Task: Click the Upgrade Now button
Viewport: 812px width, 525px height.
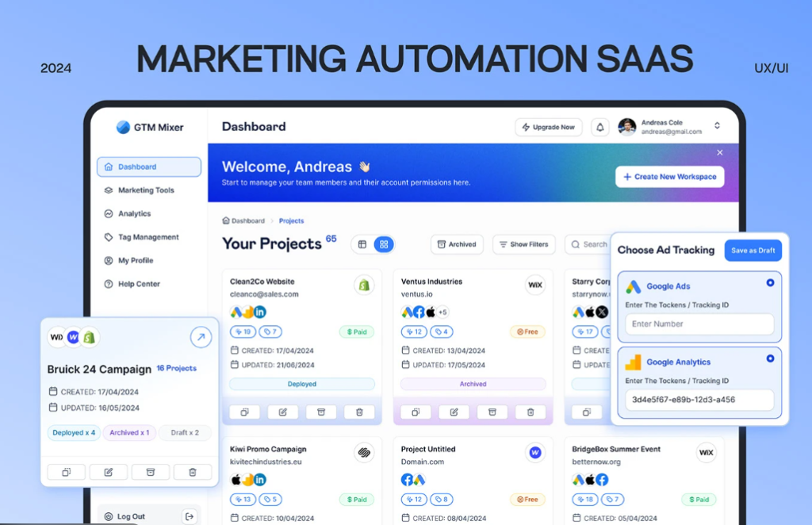Action: coord(548,126)
